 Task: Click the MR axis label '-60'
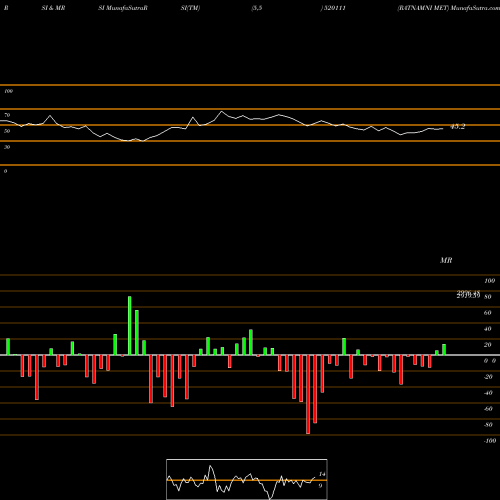pyautogui.click(x=488, y=409)
